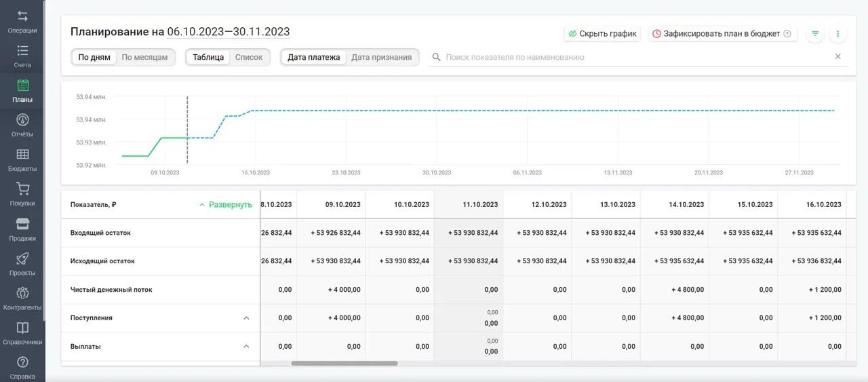Go to Отчёты in sidebar

coord(22,125)
